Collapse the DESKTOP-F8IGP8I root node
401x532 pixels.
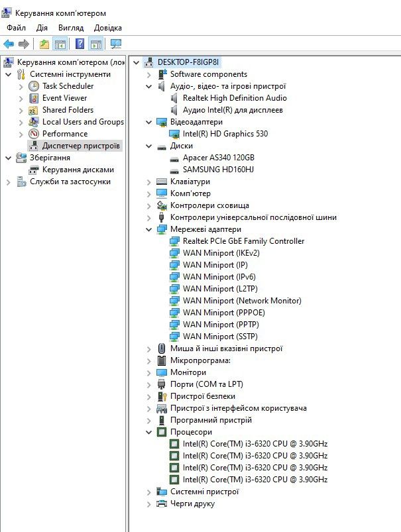pos(136,62)
